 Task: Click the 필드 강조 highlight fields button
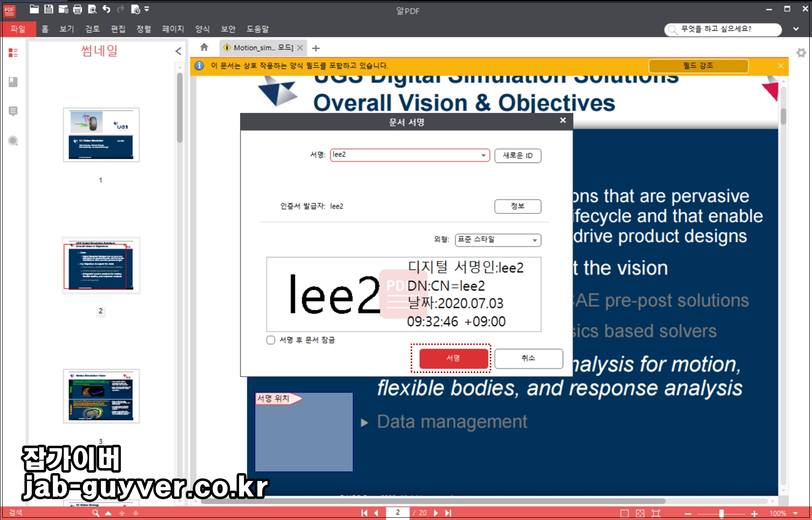point(698,66)
